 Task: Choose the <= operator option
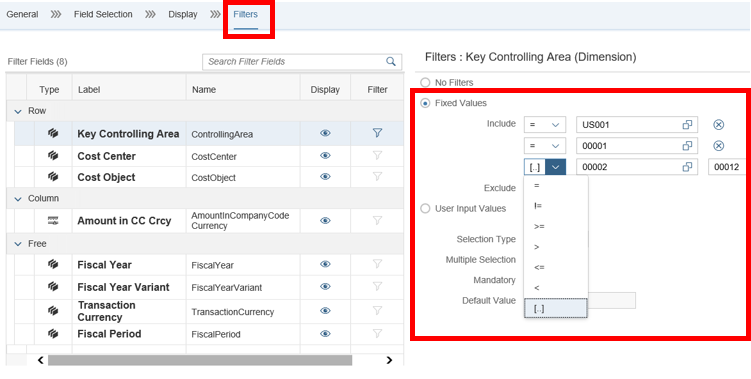coord(556,267)
